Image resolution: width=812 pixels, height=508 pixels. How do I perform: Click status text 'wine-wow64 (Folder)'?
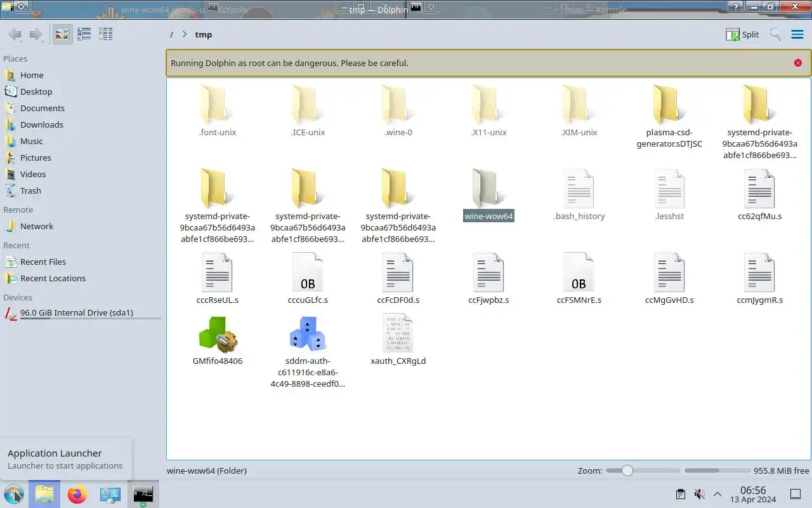207,471
